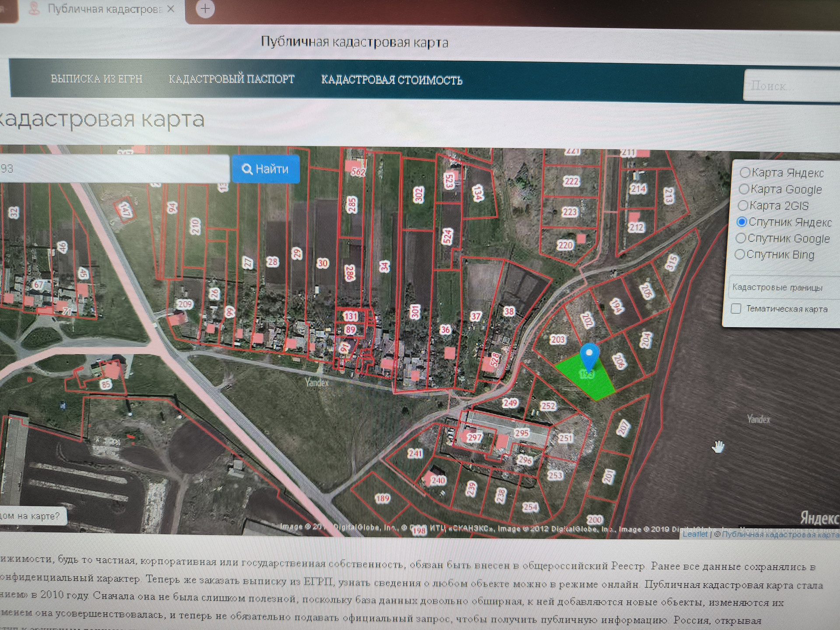Screen dimensions: 840x630
Task: Open the Leaflet attribution link
Action: (695, 534)
